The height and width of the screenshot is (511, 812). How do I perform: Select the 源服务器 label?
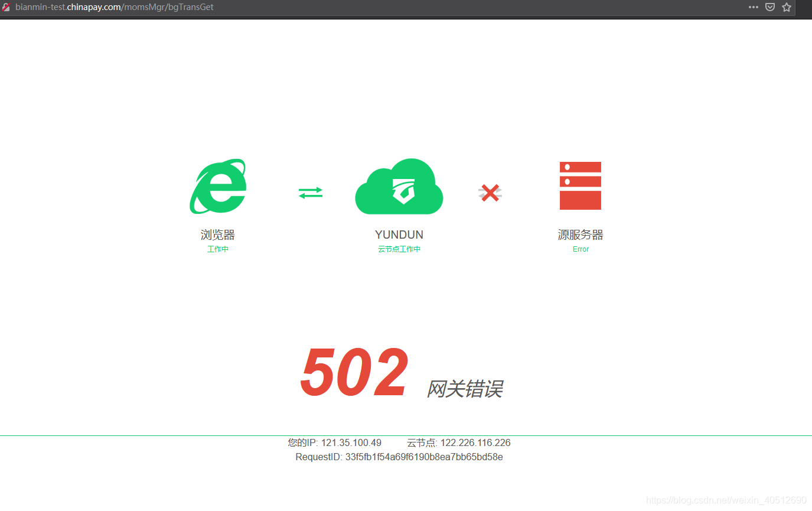click(x=581, y=235)
